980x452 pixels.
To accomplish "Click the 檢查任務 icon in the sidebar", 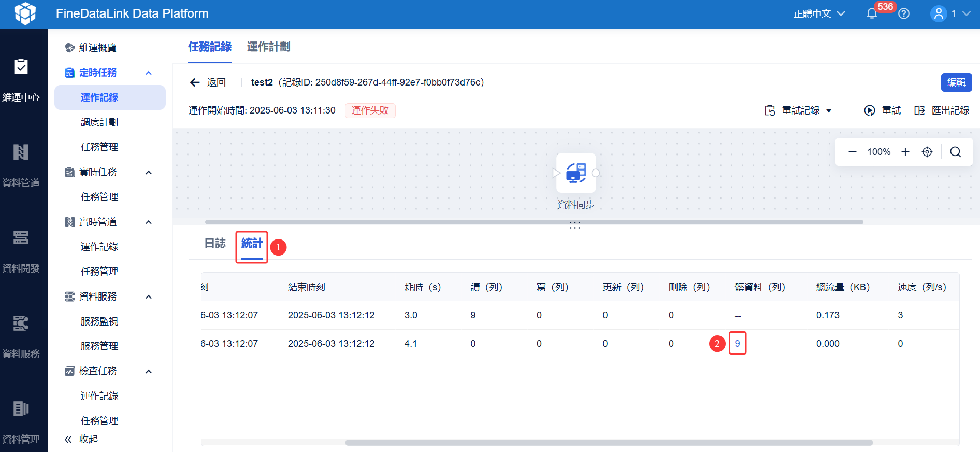I will click(69, 371).
